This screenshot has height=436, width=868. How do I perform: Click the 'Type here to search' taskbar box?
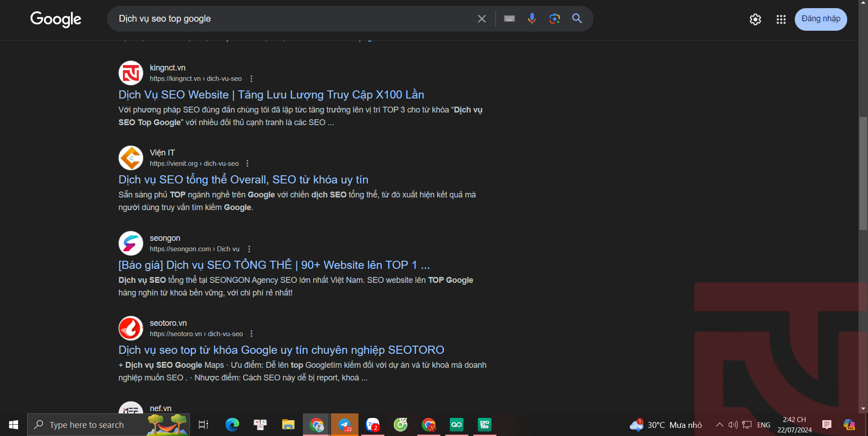point(108,425)
